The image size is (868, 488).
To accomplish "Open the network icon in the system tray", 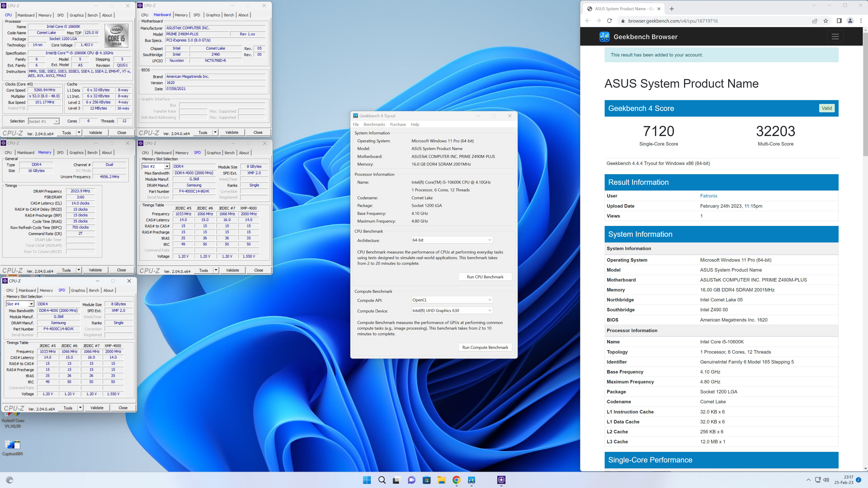I will pyautogui.click(x=818, y=480).
